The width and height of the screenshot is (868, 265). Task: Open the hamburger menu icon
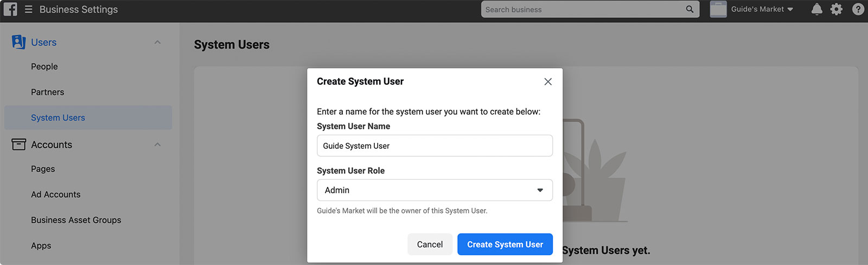[28, 9]
